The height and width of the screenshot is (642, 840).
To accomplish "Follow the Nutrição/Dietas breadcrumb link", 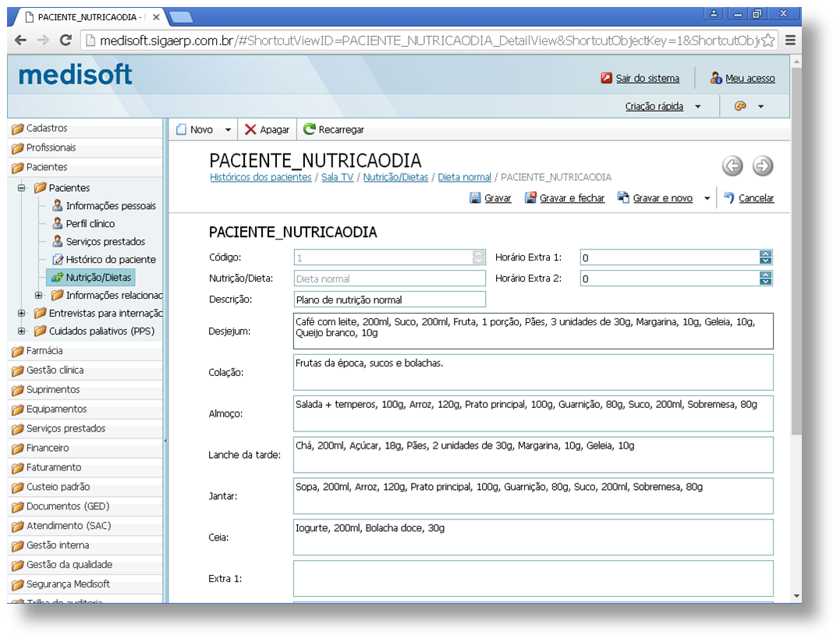I will point(395,177).
